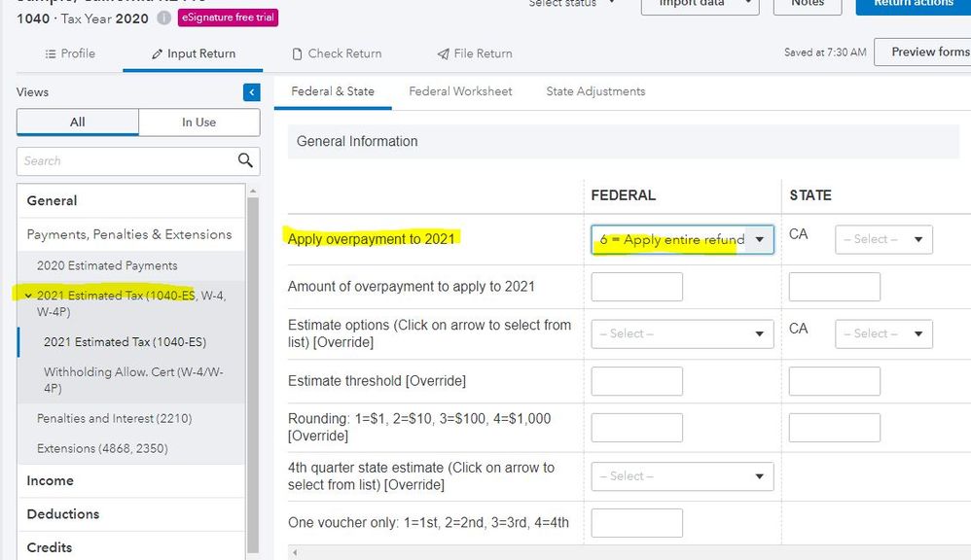This screenshot has height=560, width=971.
Task: Expand the Federal Estimate options dropdown
Action: (x=682, y=333)
